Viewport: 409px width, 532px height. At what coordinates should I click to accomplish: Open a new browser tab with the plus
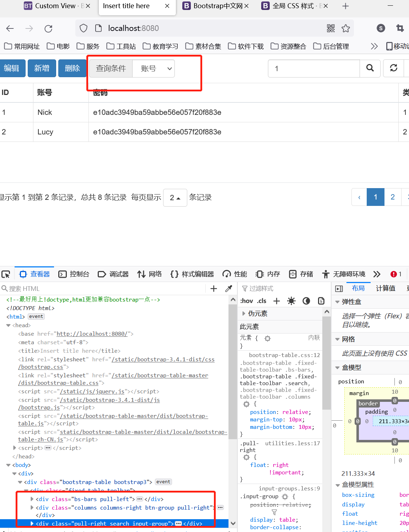(345, 6)
